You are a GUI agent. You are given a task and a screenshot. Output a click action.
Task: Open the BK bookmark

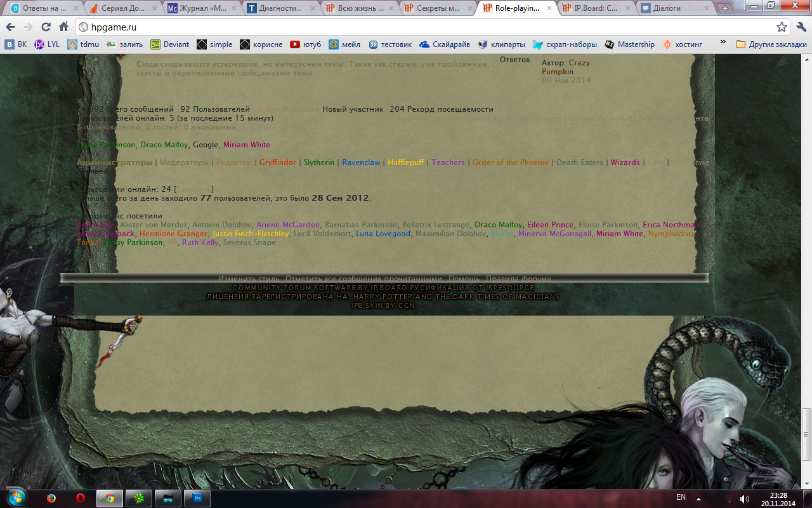[16, 44]
